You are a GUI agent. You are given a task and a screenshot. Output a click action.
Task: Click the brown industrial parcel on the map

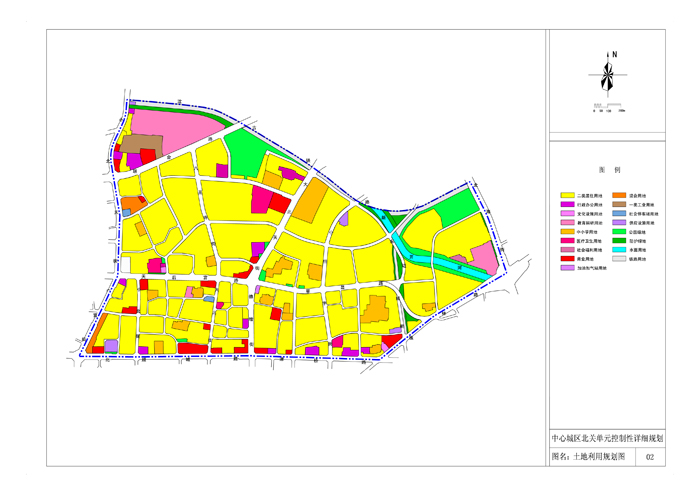[x=135, y=144]
